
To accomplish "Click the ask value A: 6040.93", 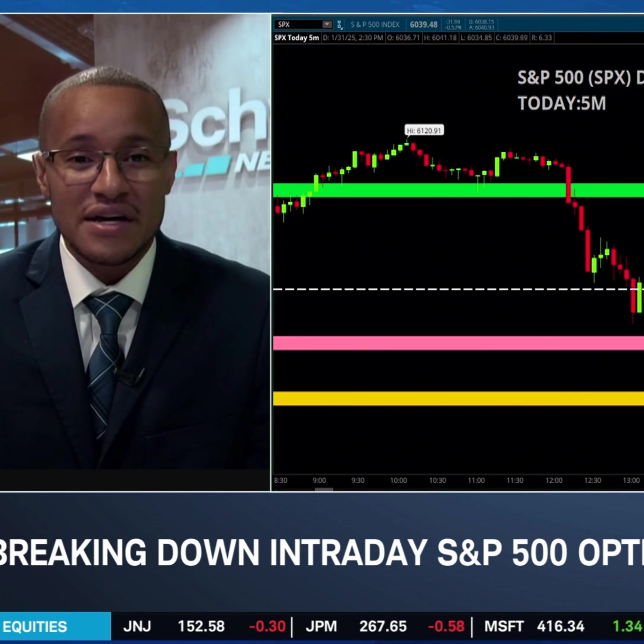I will point(481,27).
